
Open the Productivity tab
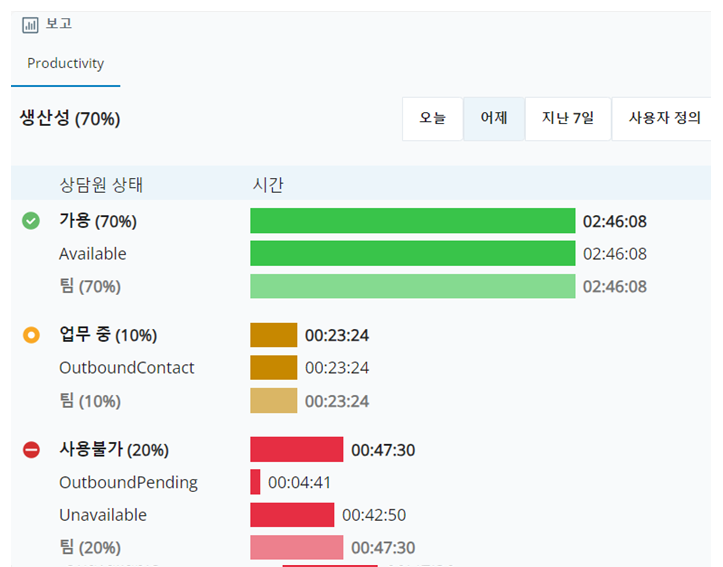pyautogui.click(x=65, y=63)
